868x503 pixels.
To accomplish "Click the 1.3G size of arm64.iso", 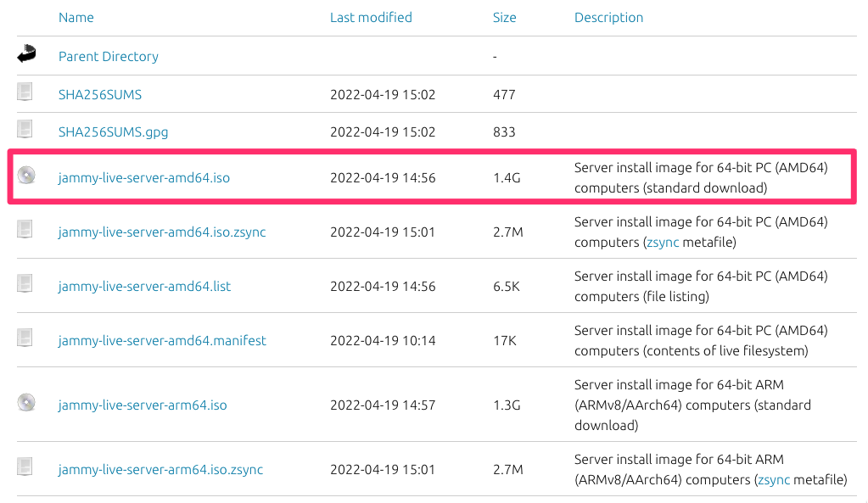I will click(507, 405).
